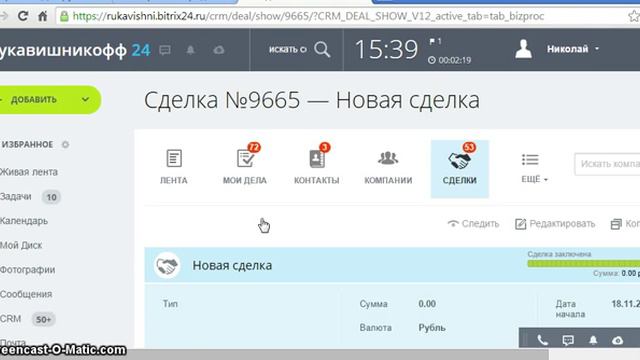Click Следить to follow the deal

pyautogui.click(x=473, y=224)
